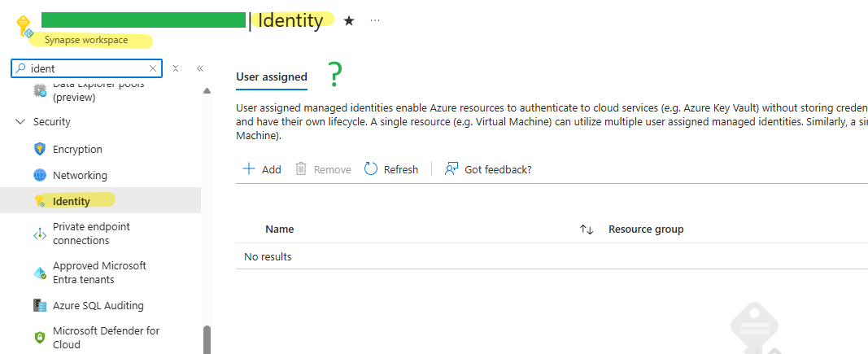Open Azure SQL Auditing
The height and width of the screenshot is (354, 868).
point(98,305)
